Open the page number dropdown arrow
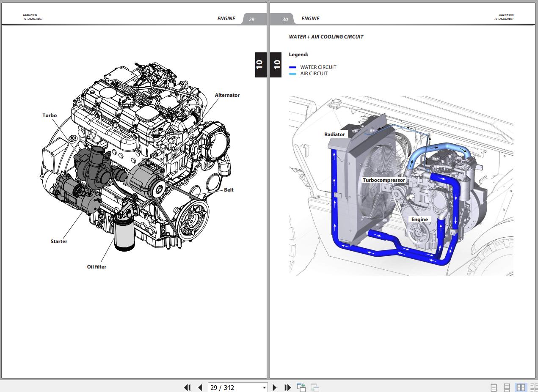The image size is (538, 392). (x=264, y=387)
